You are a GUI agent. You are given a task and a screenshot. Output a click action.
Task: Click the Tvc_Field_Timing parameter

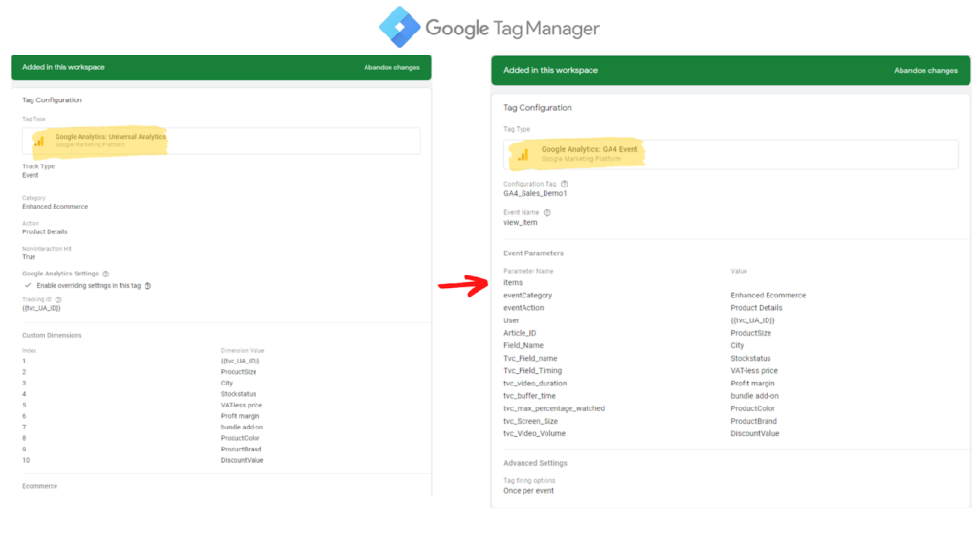point(532,370)
